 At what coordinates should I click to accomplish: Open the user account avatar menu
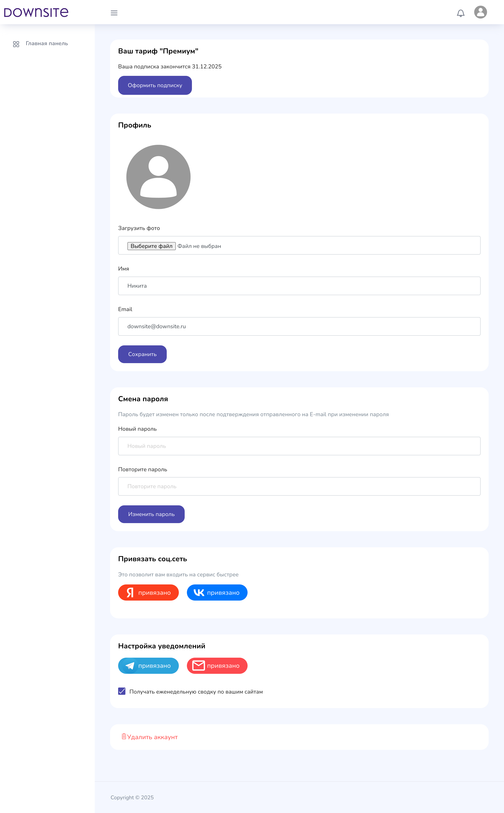(480, 12)
